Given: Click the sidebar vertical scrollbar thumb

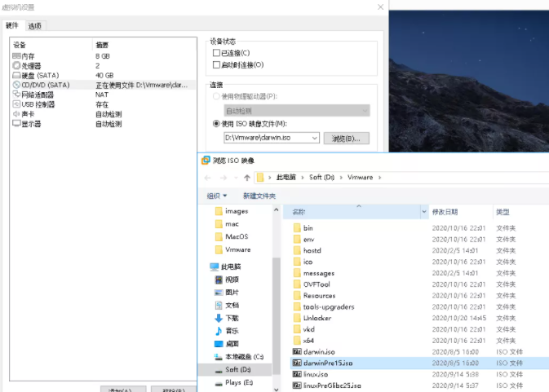Looking at the screenshot, I should pyautogui.click(x=277, y=315).
